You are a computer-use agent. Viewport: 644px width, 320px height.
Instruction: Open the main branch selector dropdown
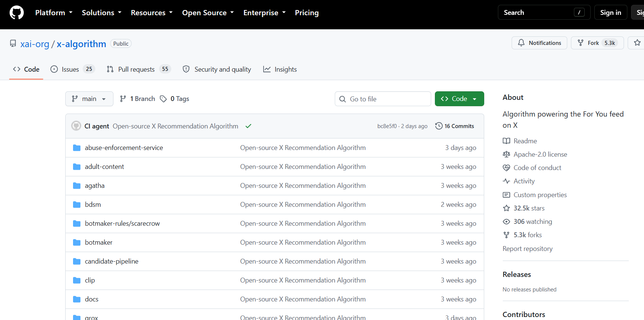[x=89, y=99]
